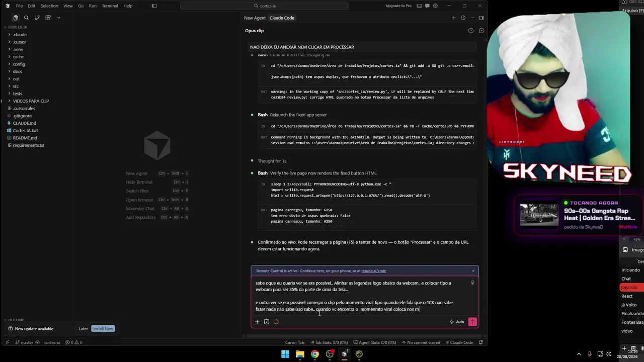Open the Go menu
This screenshot has height=362, width=644.
click(x=80, y=6)
